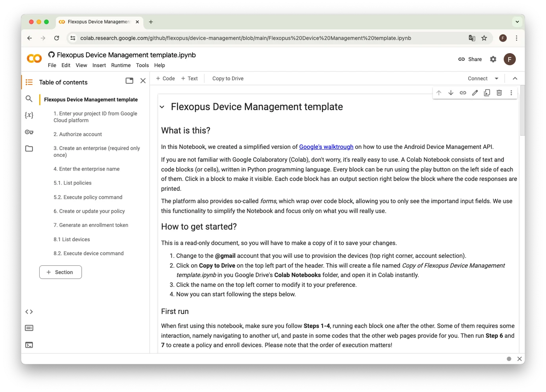Click the edit cell pencil icon
Viewport: 546px width, 392px height.
coord(475,93)
